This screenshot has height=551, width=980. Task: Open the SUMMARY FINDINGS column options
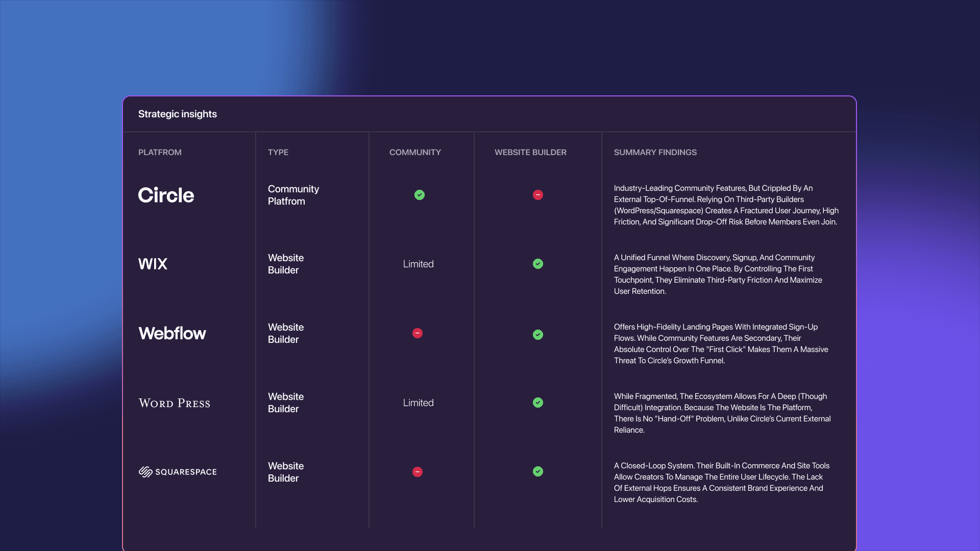pos(655,152)
